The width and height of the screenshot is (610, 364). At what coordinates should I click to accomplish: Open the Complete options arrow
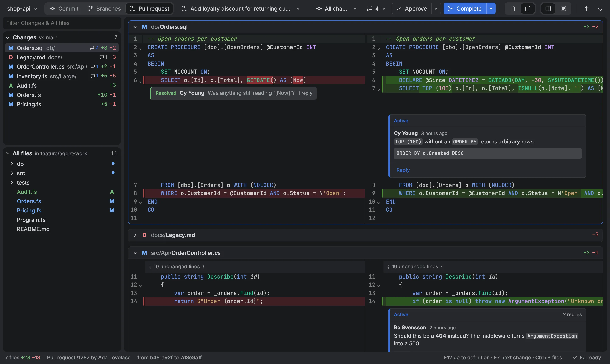point(491,9)
